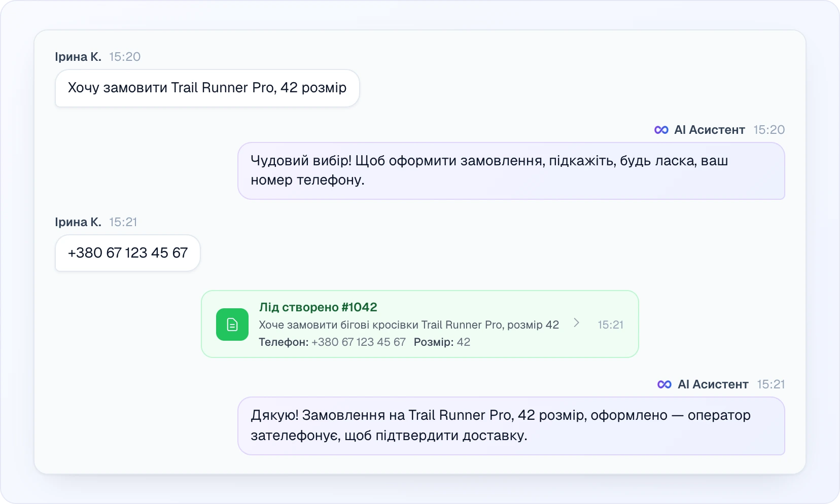The height and width of the screenshot is (504, 840).
Task: Click the assistant reply starting 'Дякую! Замовлення'
Action: click(x=511, y=426)
